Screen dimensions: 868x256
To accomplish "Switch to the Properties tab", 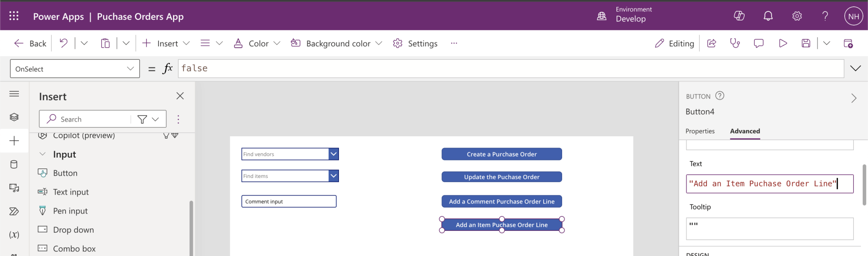I will [700, 131].
